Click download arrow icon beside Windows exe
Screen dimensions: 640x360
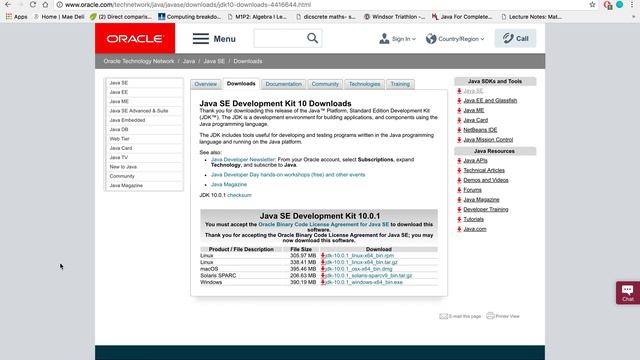click(322, 282)
